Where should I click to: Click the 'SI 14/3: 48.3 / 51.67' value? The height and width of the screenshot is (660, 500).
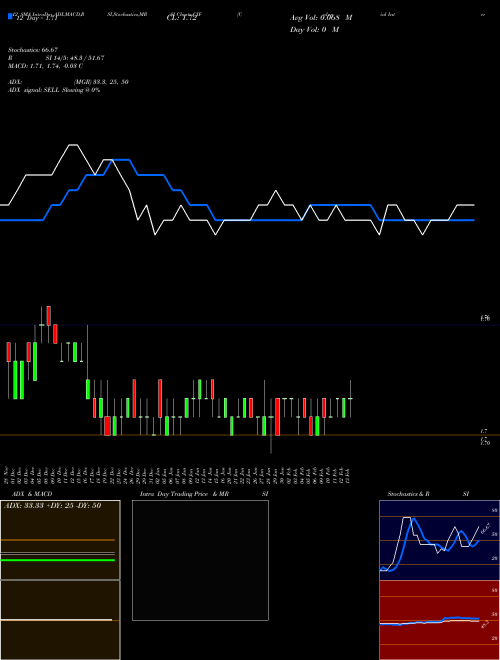(x=75, y=58)
